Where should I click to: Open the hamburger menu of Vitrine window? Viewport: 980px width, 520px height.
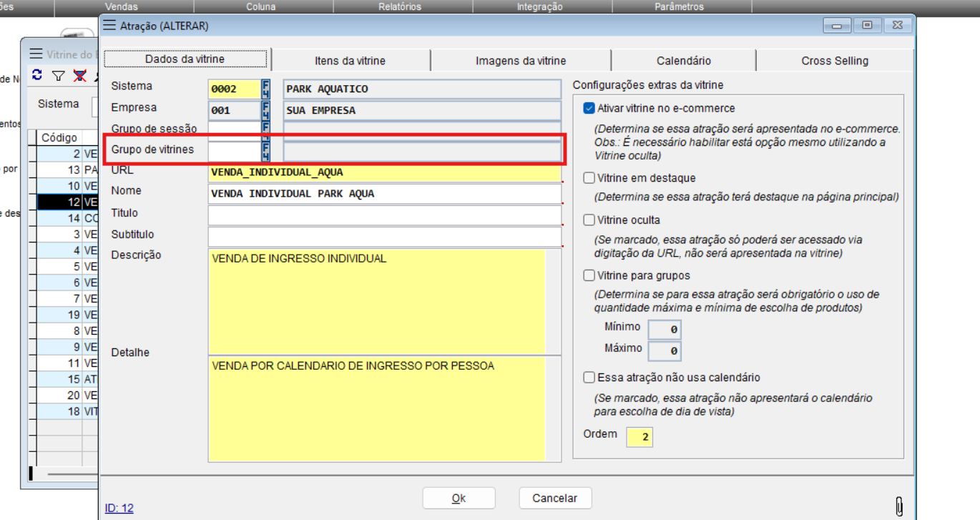[36, 54]
